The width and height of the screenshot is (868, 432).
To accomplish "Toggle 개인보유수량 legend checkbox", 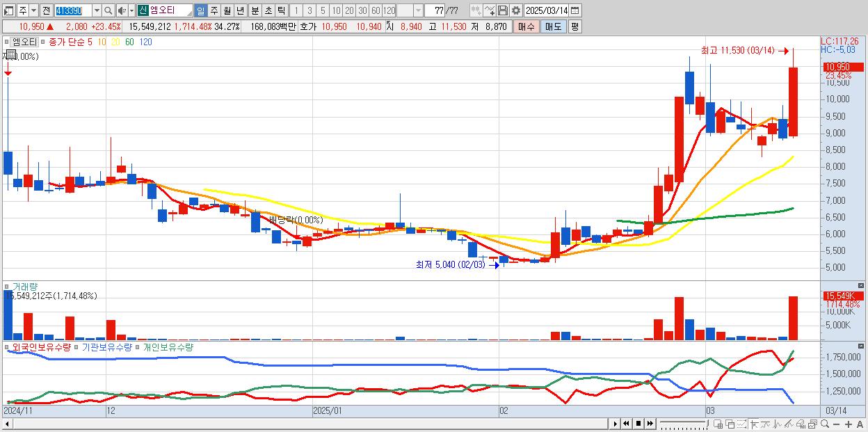I will click(138, 346).
